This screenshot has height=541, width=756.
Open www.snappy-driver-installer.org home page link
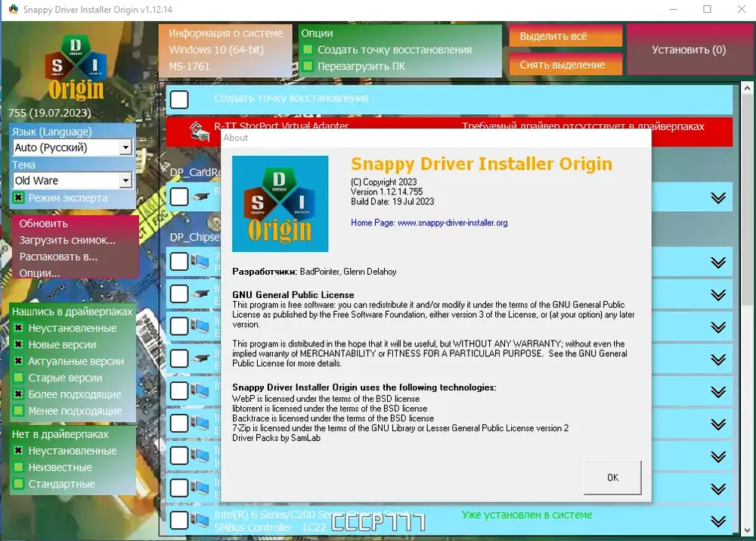point(452,223)
